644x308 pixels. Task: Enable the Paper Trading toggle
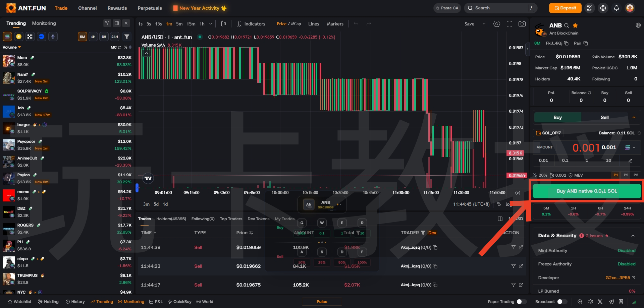521,302
